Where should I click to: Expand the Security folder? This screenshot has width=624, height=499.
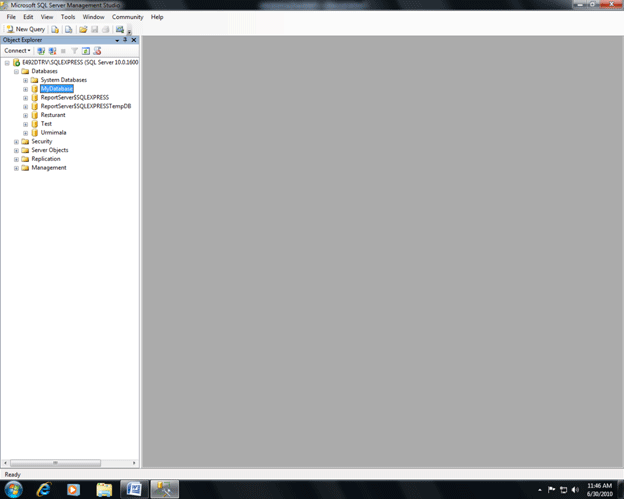16,142
